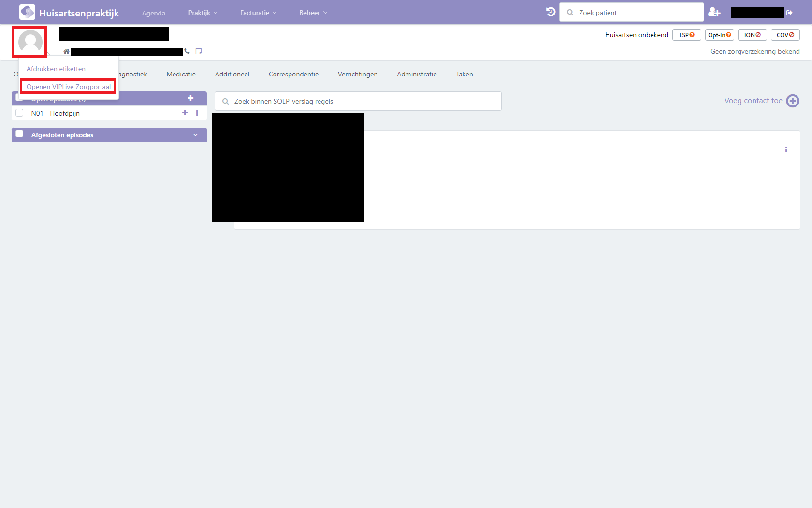
Task: Click the Voeg contact toe link
Action: 753,101
